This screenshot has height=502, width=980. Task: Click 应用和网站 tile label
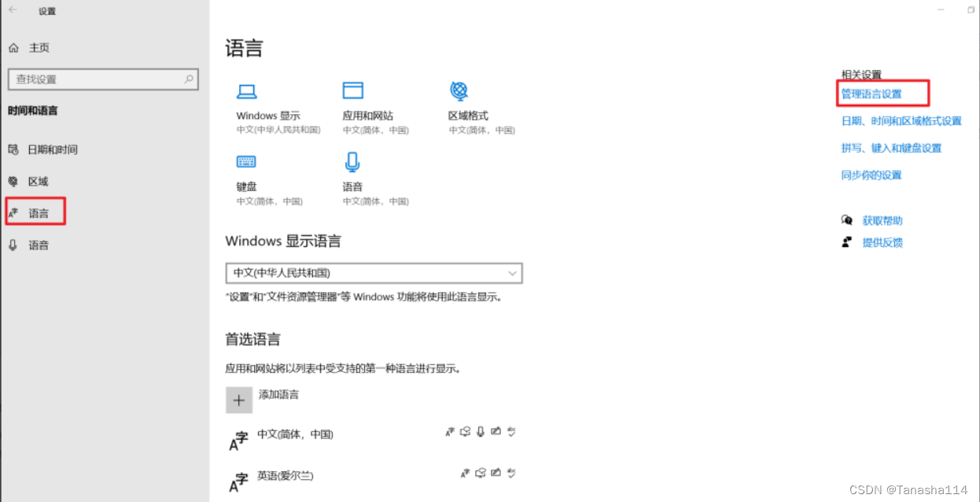coord(367,116)
